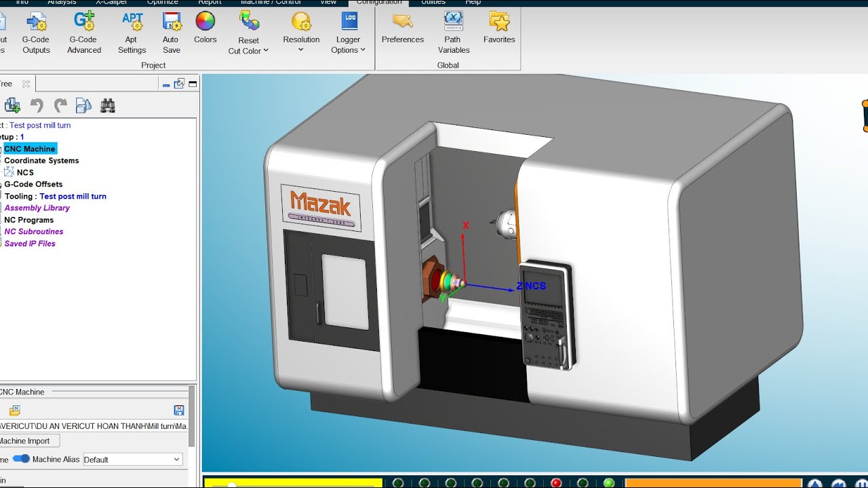Click the machine file path field

click(94, 426)
